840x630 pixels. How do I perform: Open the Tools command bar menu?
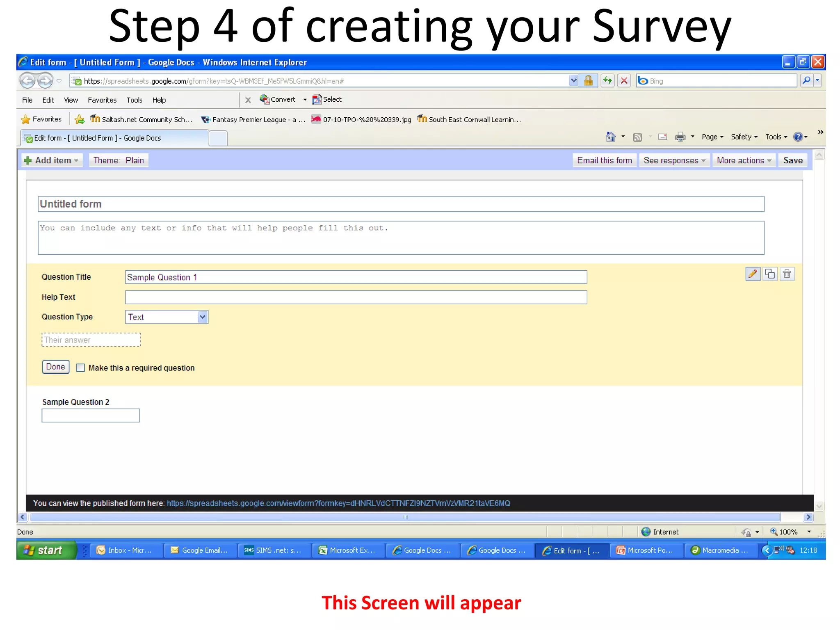click(x=776, y=137)
